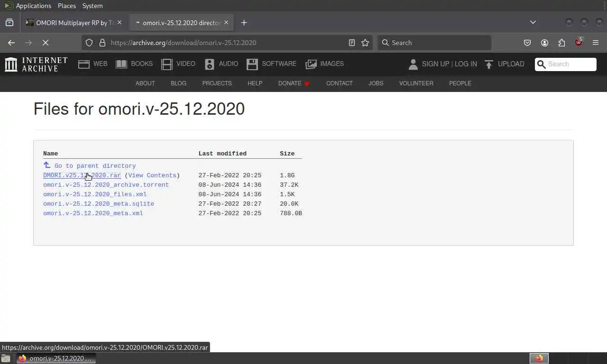Open a new tab with plus button
Viewport: 607px width, 364px height.
(244, 22)
